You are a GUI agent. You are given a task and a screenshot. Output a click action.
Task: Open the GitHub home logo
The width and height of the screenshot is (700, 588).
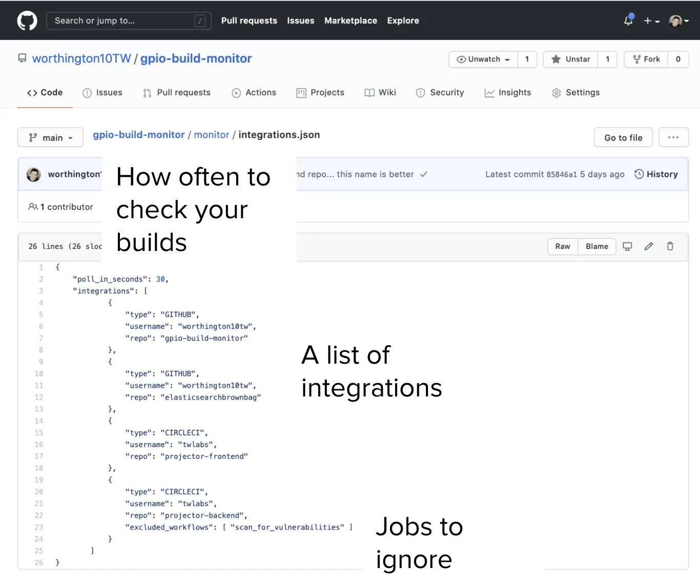click(27, 20)
